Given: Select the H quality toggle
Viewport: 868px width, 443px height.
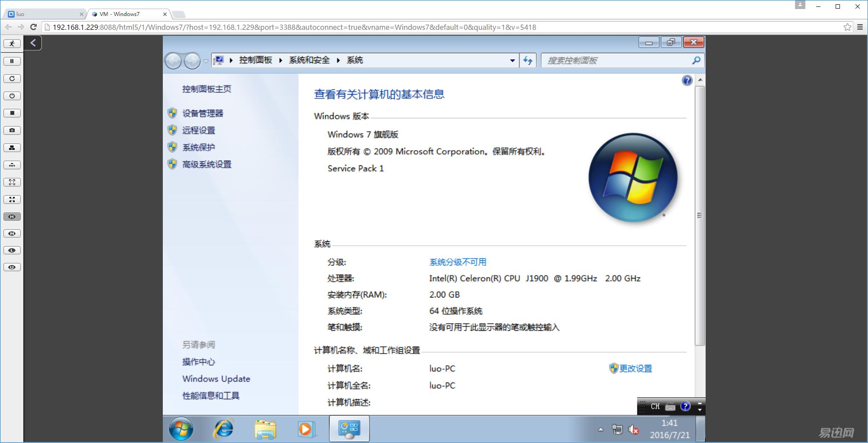Looking at the screenshot, I should tap(12, 217).
